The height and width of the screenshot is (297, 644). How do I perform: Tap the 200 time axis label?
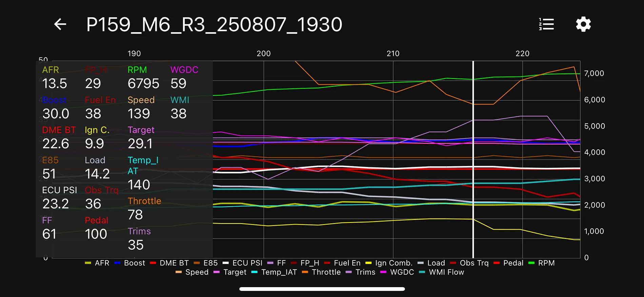tap(264, 54)
